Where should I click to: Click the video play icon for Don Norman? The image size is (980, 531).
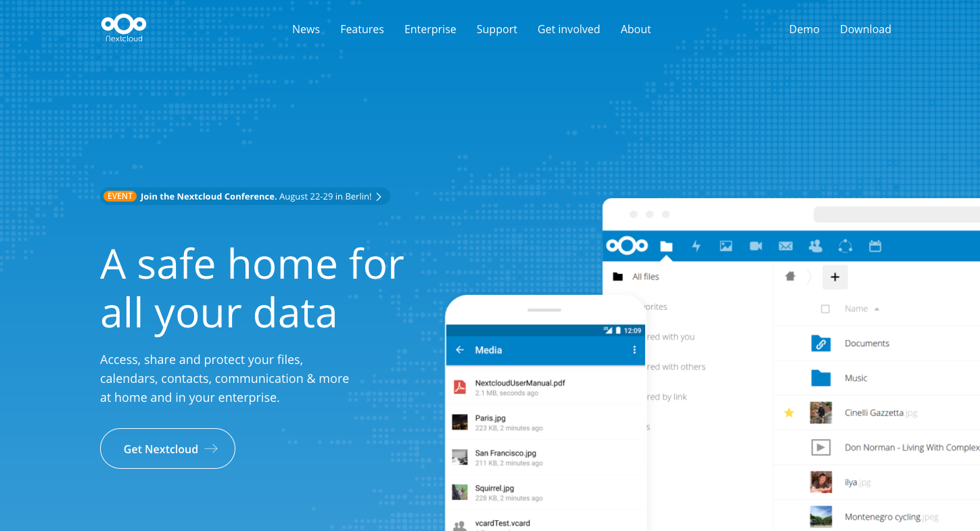tap(820, 447)
